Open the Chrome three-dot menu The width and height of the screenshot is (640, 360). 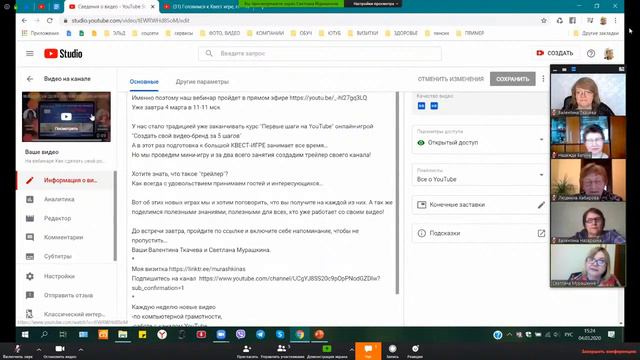tap(616, 20)
